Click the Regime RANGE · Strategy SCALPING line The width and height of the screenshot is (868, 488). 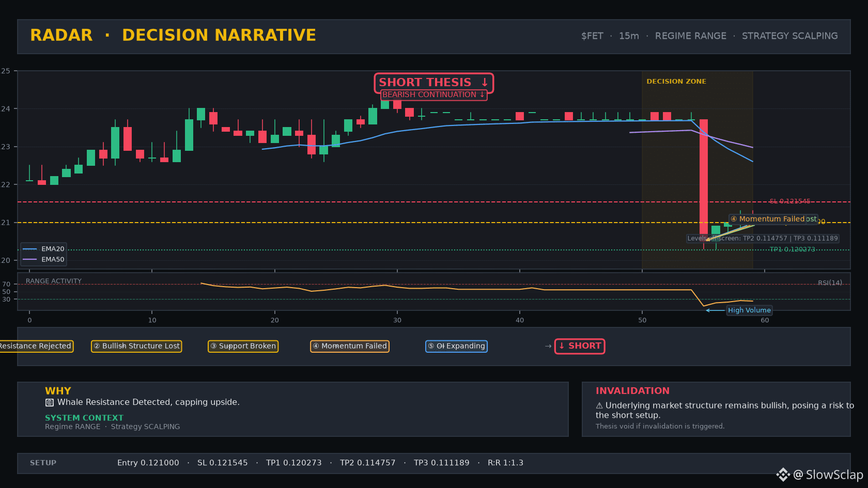coord(113,427)
